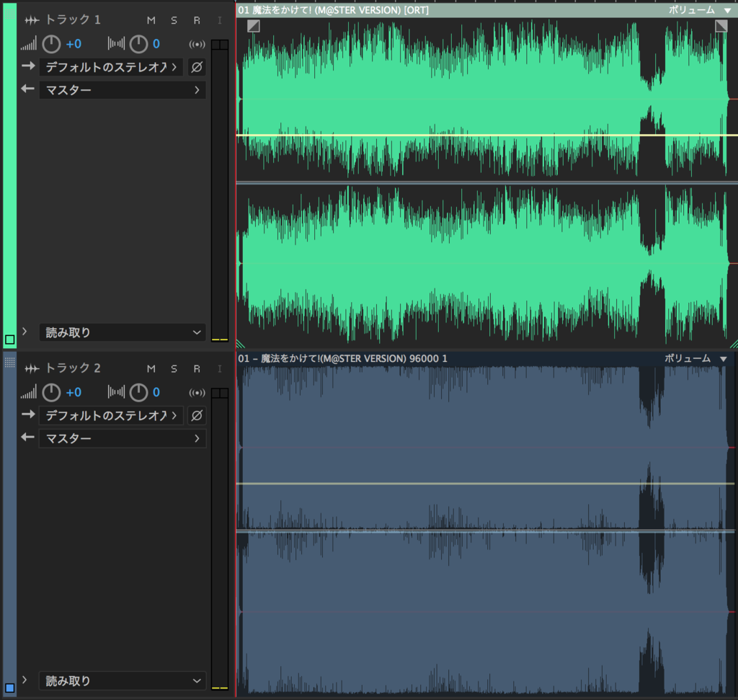The image size is (738, 700).
Task: Click Track 2 volume knob
Action: pos(51,393)
